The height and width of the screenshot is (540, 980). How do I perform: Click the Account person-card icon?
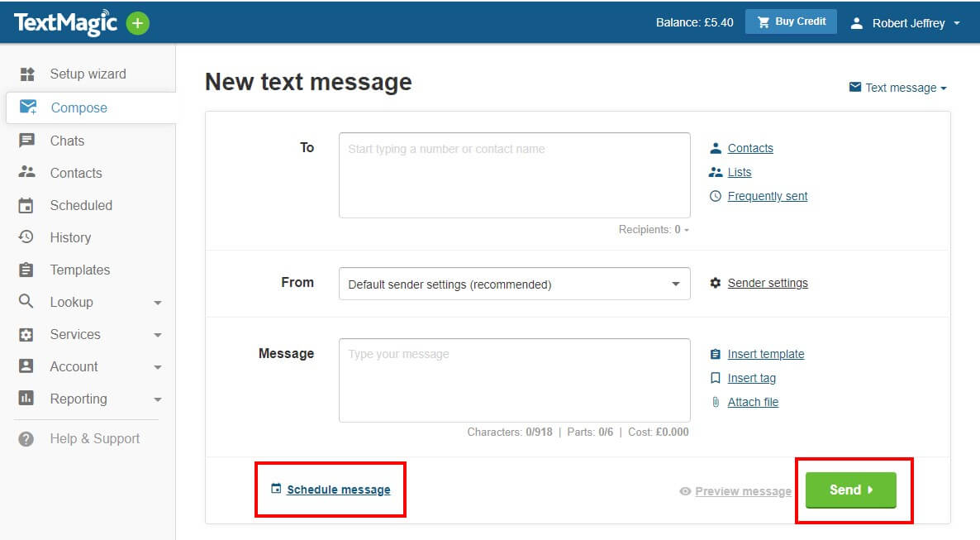pyautogui.click(x=26, y=366)
